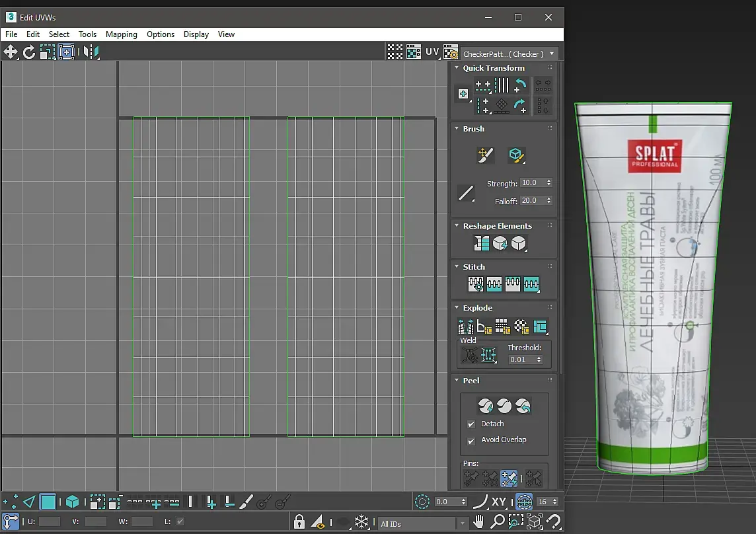Open the CheckerPattern texture dropdown
The width and height of the screenshot is (756, 534).
pos(509,54)
